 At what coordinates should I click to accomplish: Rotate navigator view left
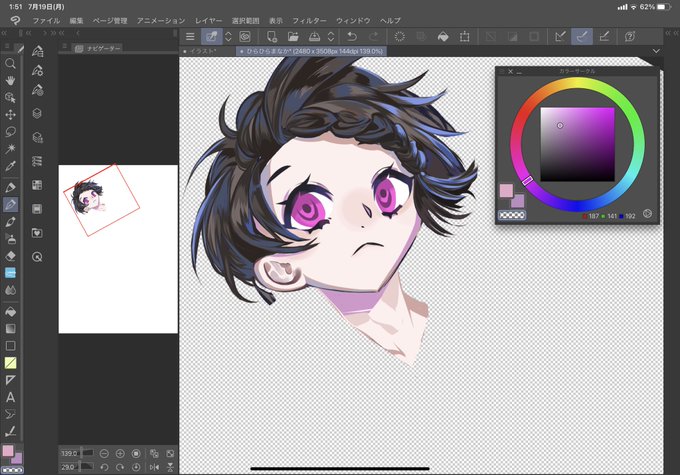(x=104, y=467)
